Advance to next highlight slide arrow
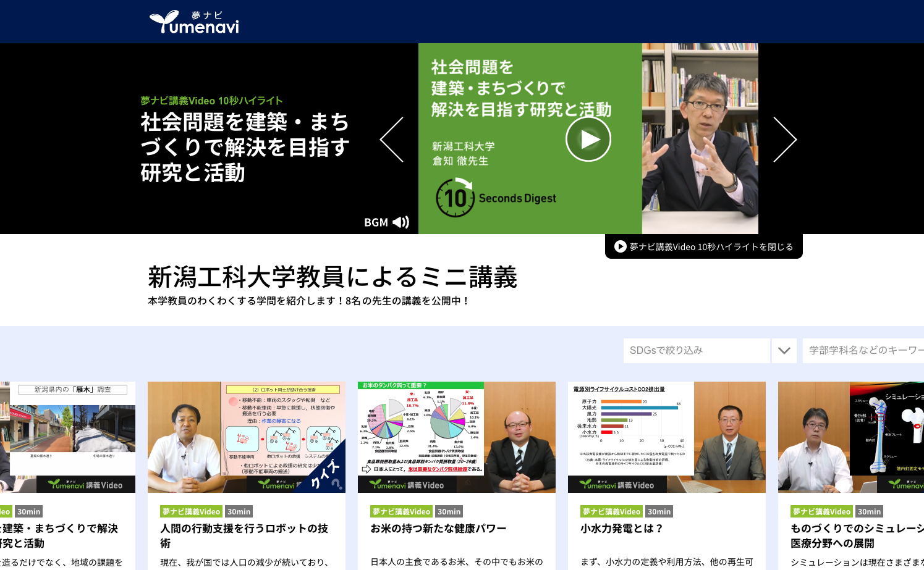924x570 pixels. pyautogui.click(x=784, y=140)
